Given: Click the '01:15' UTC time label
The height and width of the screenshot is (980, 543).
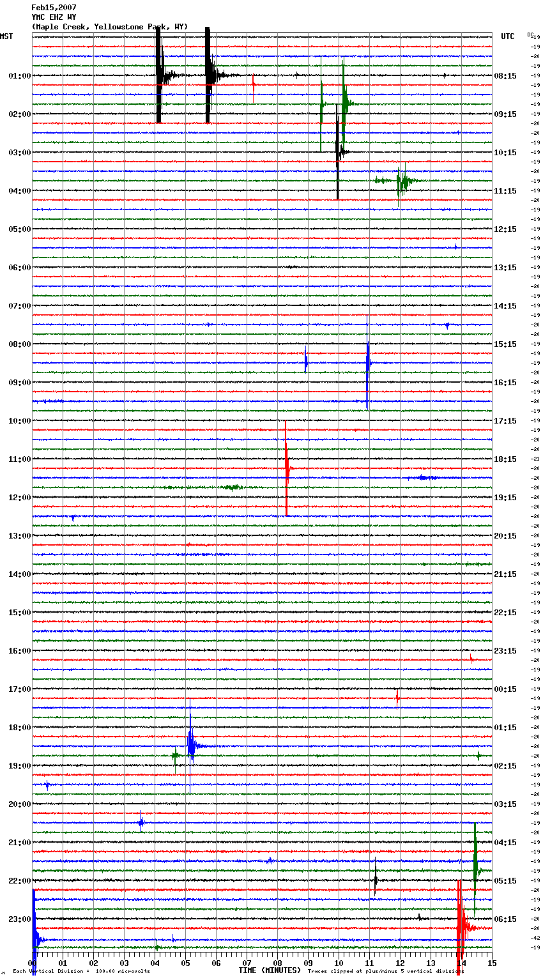Looking at the screenshot, I should [x=505, y=728].
